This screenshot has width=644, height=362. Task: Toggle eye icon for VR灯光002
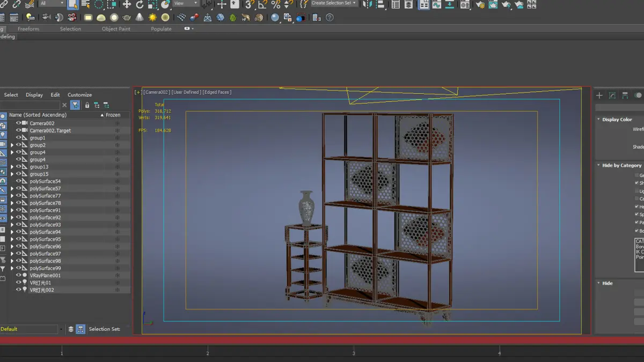(18, 290)
